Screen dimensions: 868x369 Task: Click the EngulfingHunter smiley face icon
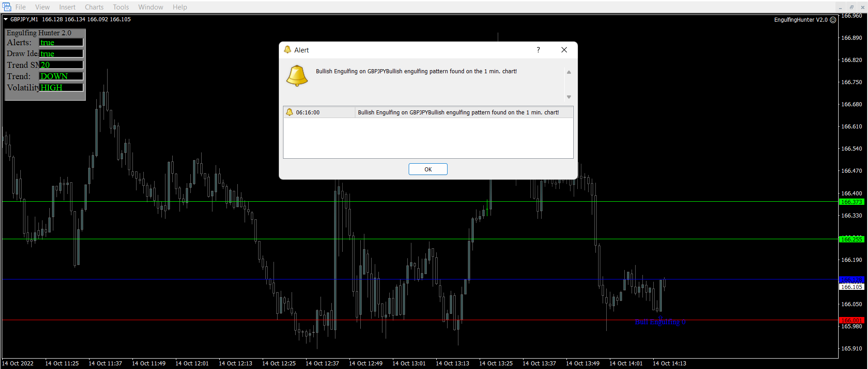(833, 20)
